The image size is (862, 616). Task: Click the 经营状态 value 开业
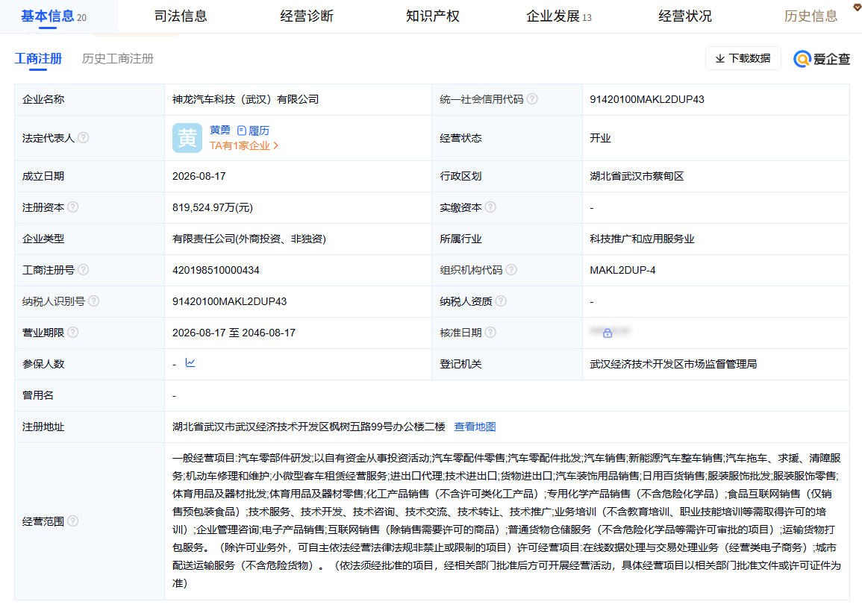coord(600,138)
